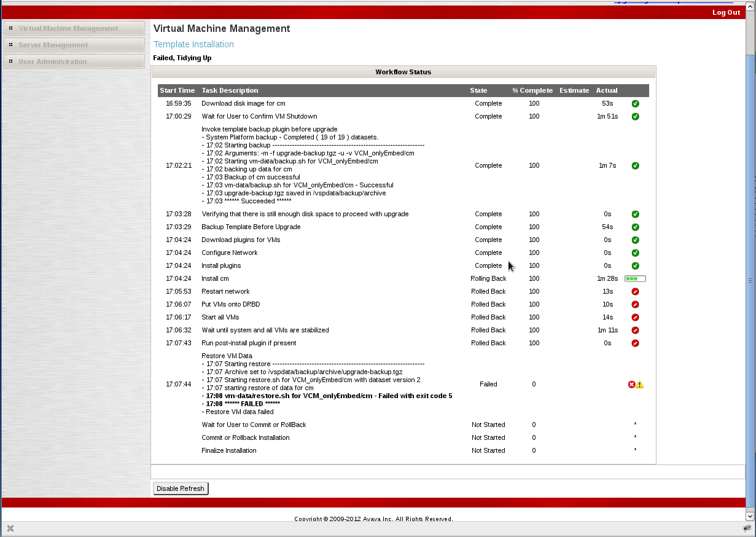
Task: Click start time 16:59:35
Action: point(178,104)
